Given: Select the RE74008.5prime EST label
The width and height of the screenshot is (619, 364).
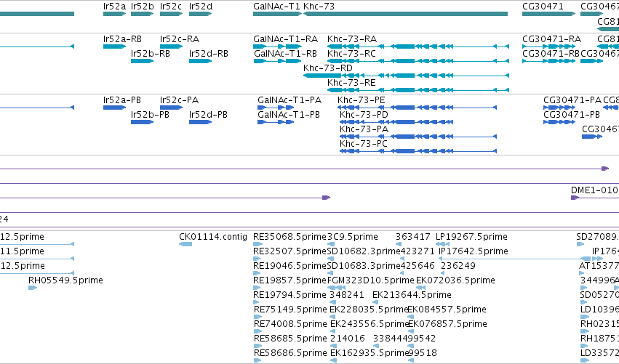Looking at the screenshot, I should [x=290, y=324].
